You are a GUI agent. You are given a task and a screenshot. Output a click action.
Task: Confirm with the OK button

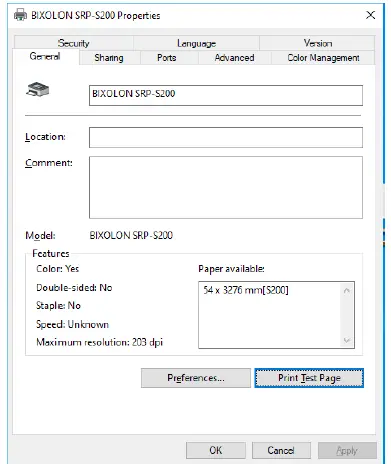click(x=216, y=451)
